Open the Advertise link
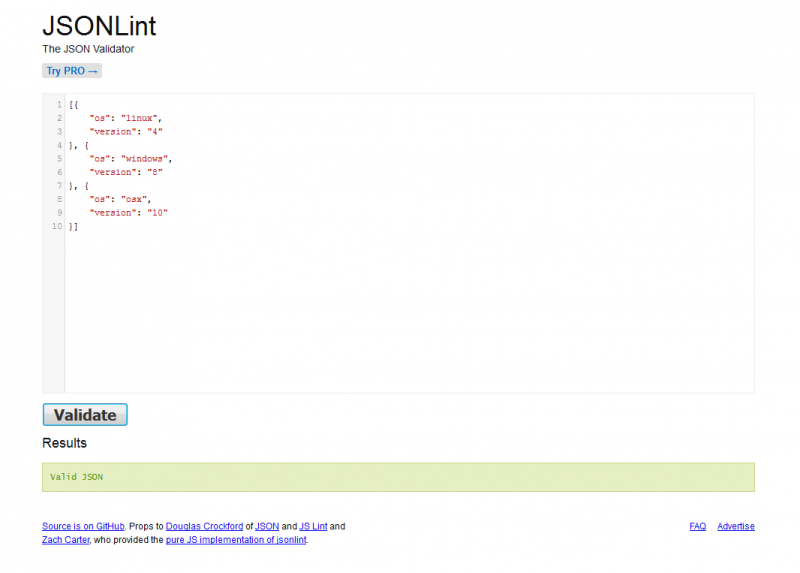 tap(735, 526)
